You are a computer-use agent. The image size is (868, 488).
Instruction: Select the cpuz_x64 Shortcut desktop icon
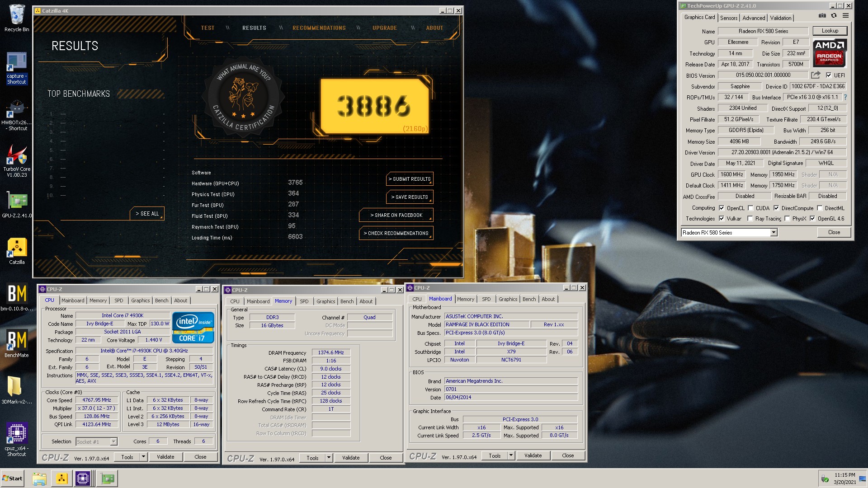tap(17, 439)
